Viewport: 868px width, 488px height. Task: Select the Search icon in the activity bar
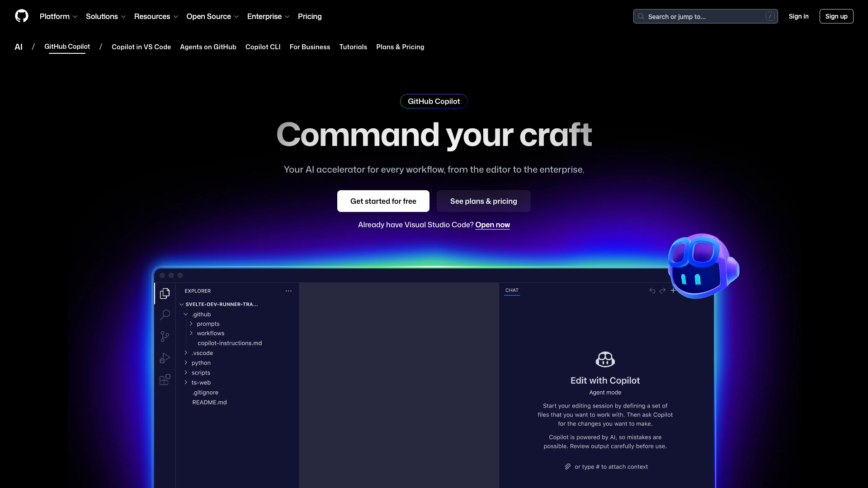tap(165, 314)
